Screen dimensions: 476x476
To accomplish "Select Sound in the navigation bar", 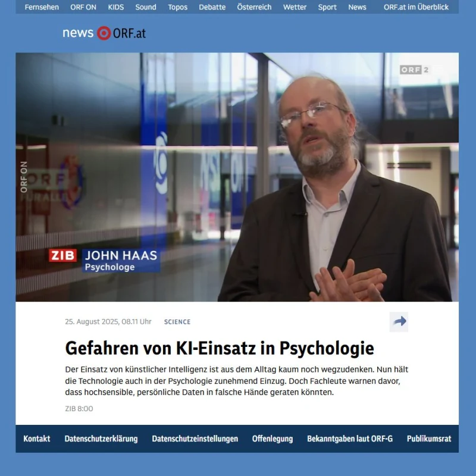I will (146, 7).
